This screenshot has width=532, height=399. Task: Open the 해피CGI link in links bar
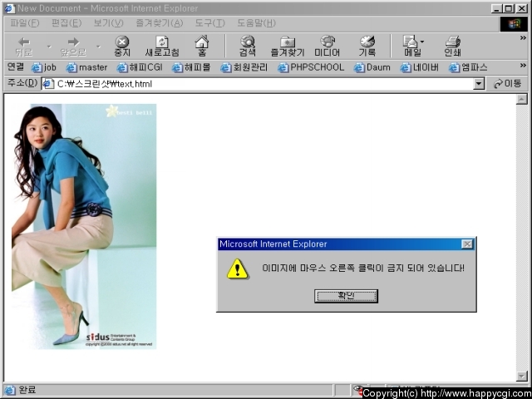140,67
